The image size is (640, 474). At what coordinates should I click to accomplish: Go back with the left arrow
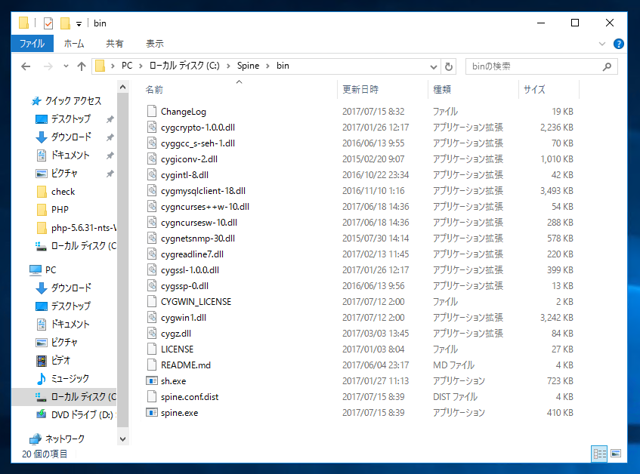click(x=26, y=66)
